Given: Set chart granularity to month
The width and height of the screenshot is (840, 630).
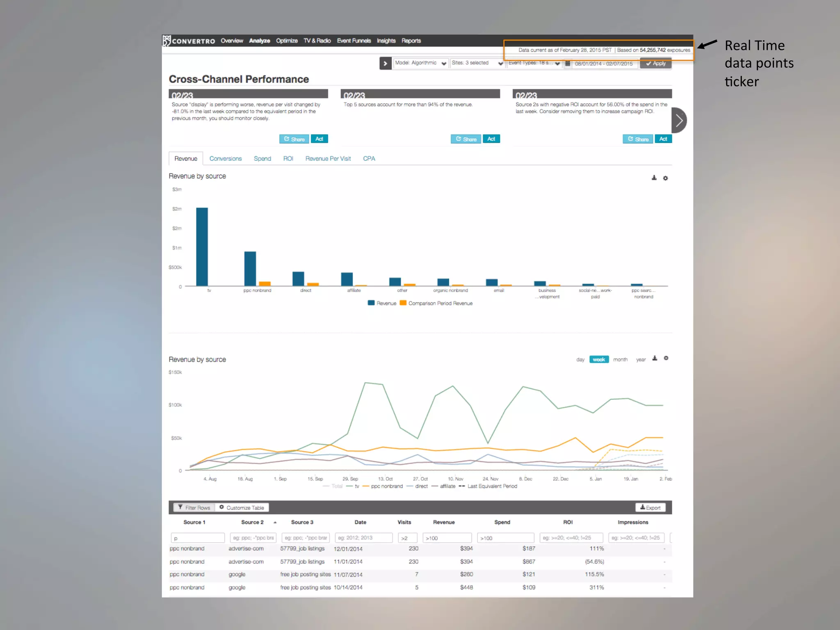Looking at the screenshot, I should tap(620, 360).
